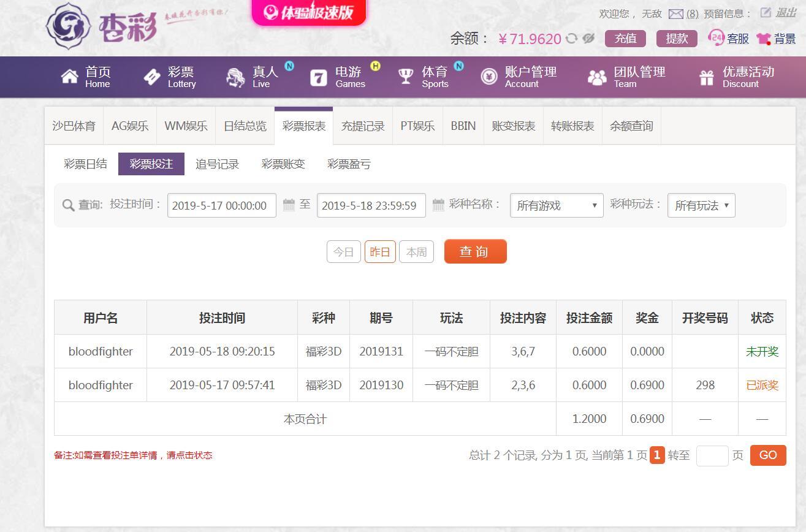
Task: Select the 彩票账变 sub-tab
Action: point(283,164)
